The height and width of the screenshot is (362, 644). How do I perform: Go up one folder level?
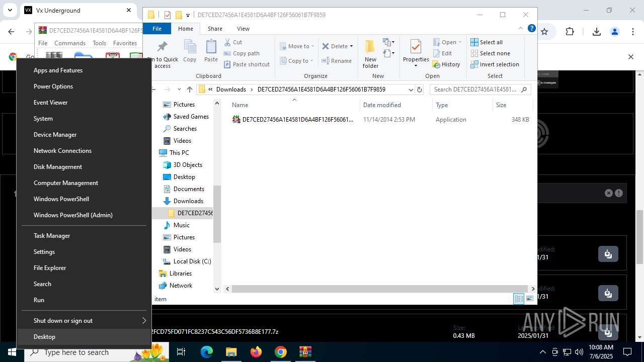(x=190, y=89)
